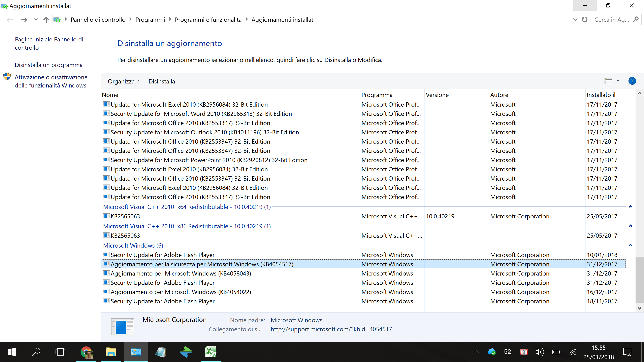Collapse Visual C++ 2010 x64 Redistributable group
Viewport: 644px width, 362px height.
pos(631,207)
